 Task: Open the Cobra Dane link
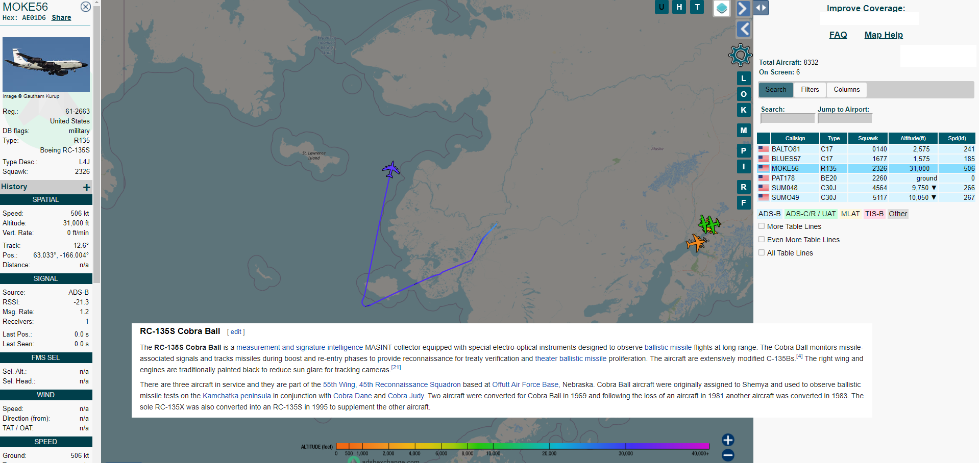click(x=353, y=396)
